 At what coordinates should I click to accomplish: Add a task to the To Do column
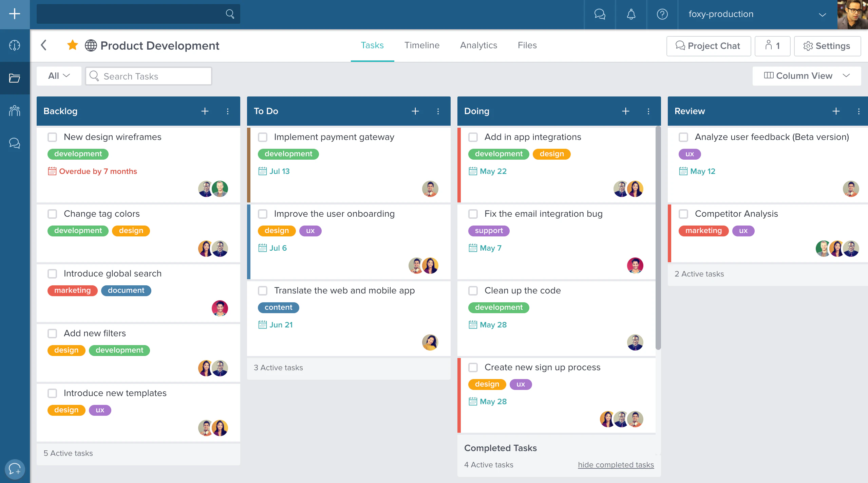pos(415,111)
